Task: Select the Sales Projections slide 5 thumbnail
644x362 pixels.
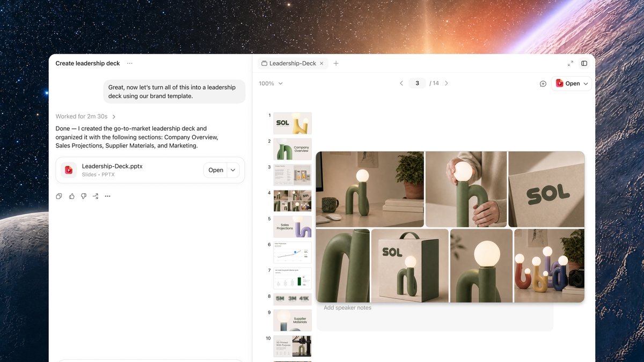Action: pos(292,226)
